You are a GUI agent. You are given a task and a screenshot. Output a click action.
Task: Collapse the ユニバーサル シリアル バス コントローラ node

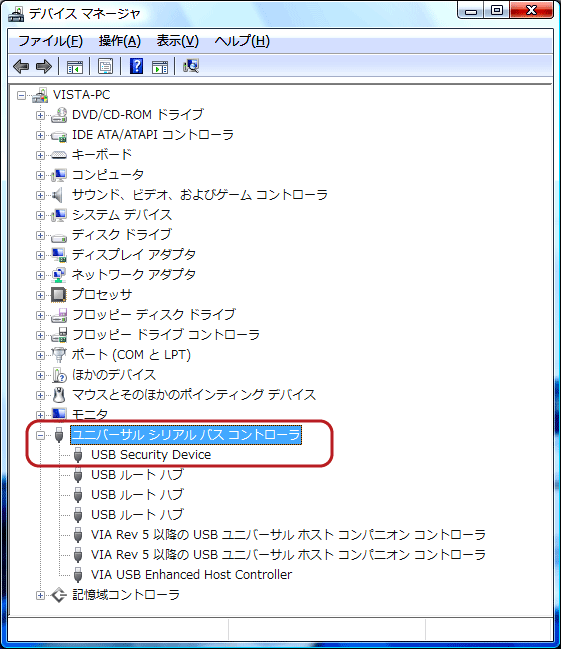40,435
